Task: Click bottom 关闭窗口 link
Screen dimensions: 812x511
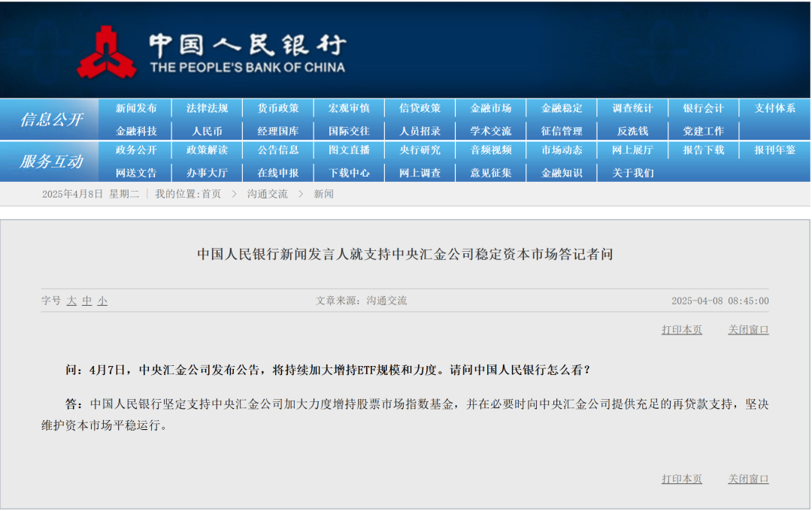Action: [x=748, y=479]
